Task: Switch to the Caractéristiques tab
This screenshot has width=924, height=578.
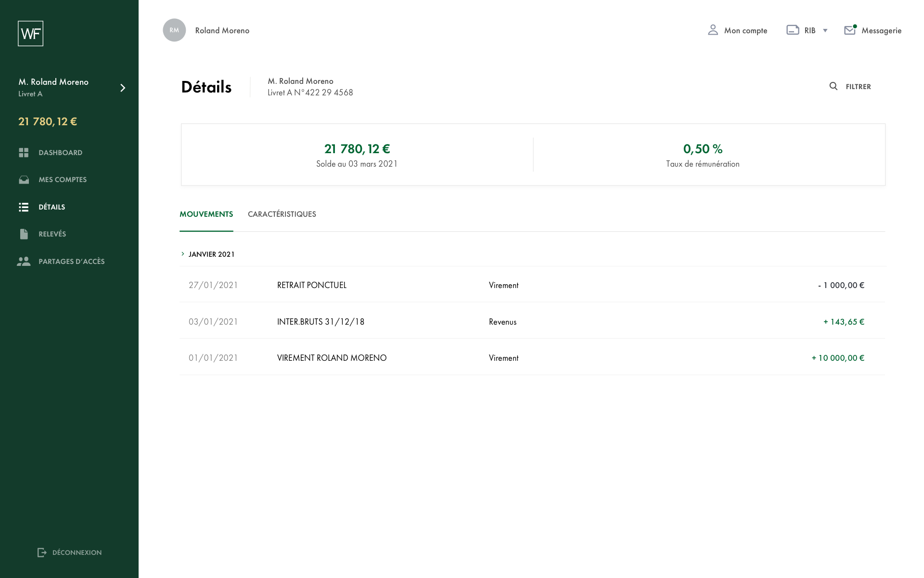Action: (282, 214)
